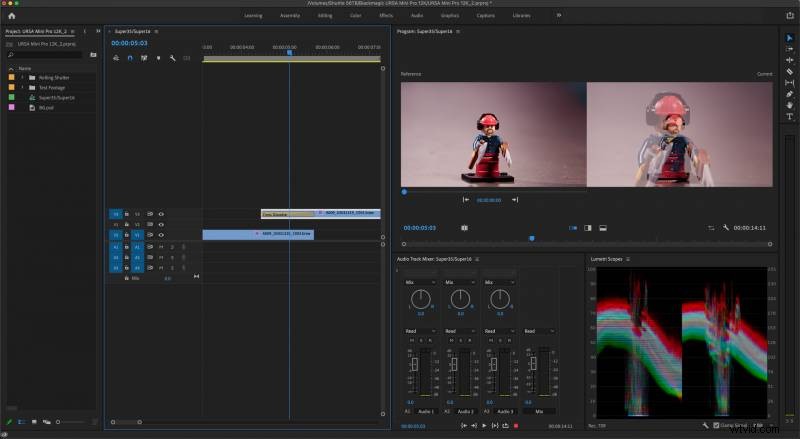Switch to the Assembly workspace
Viewport: 800px width, 439px height.
(290, 15)
